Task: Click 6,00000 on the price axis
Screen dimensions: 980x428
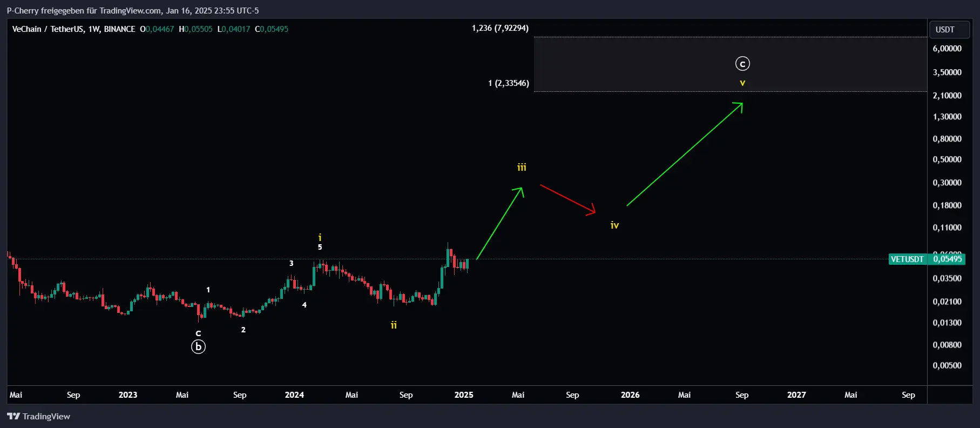Action: (947, 49)
